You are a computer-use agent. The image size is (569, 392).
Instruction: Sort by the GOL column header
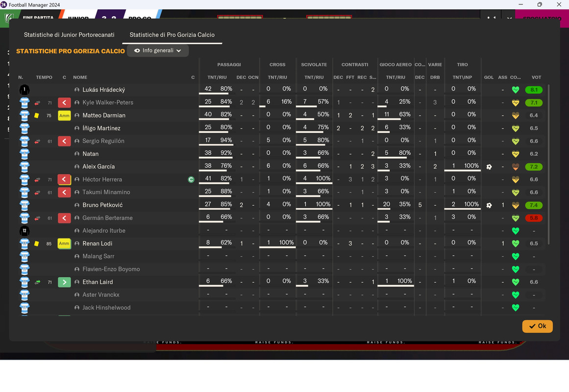489,77
